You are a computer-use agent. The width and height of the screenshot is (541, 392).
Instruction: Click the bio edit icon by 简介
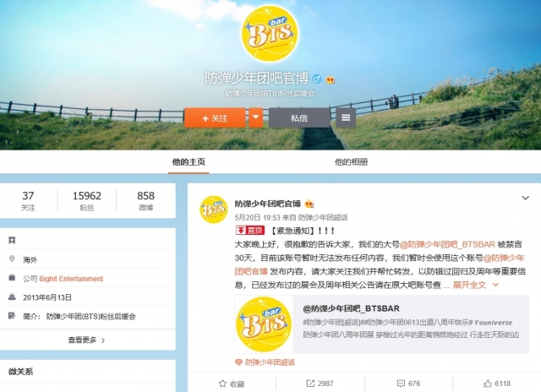(12, 315)
